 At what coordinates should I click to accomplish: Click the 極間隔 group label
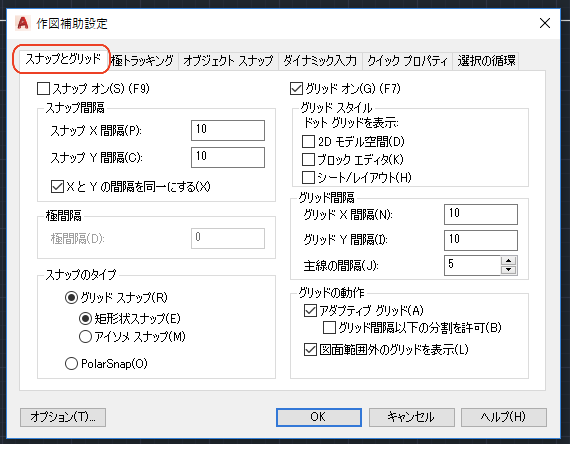(64, 216)
